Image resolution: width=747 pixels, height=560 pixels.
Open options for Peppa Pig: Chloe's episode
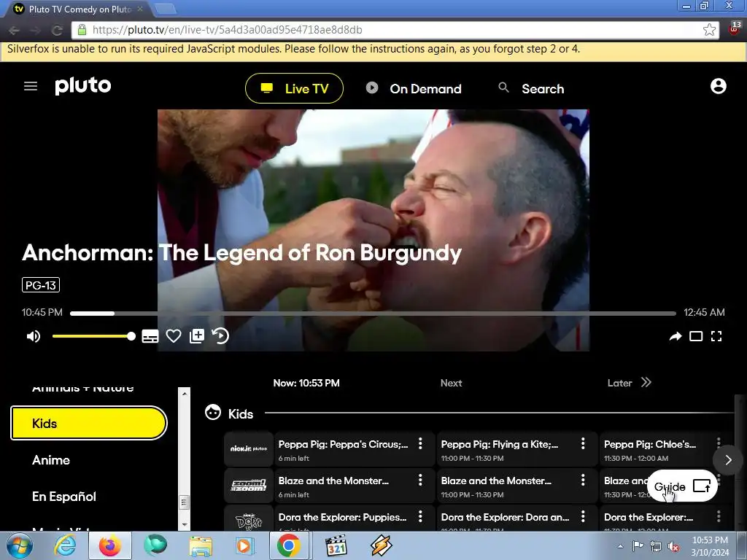coord(719,442)
